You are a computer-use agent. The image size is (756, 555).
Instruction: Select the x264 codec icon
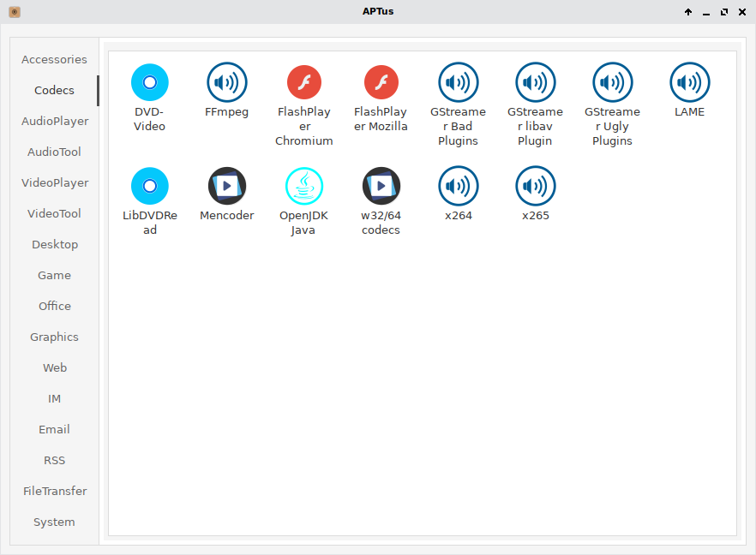coord(458,186)
